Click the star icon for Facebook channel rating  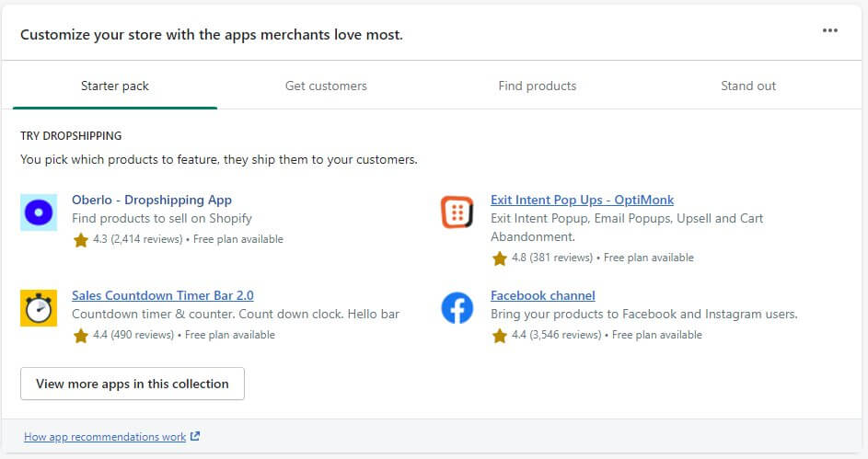499,336
